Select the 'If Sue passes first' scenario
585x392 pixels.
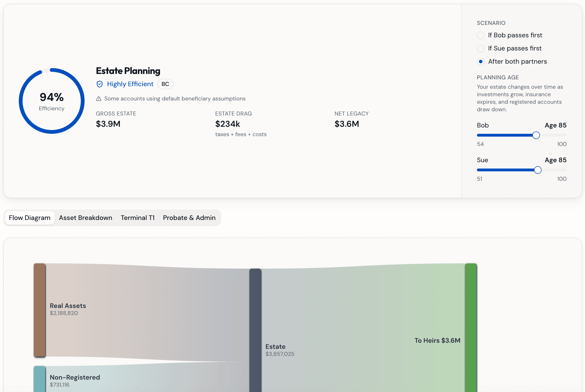coord(481,48)
